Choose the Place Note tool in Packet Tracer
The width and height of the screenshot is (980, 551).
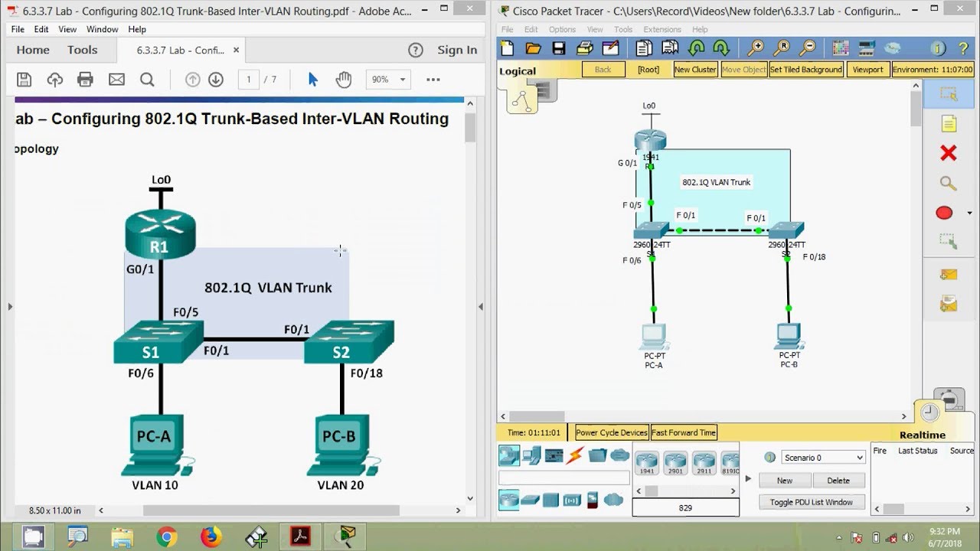pyautogui.click(x=949, y=124)
